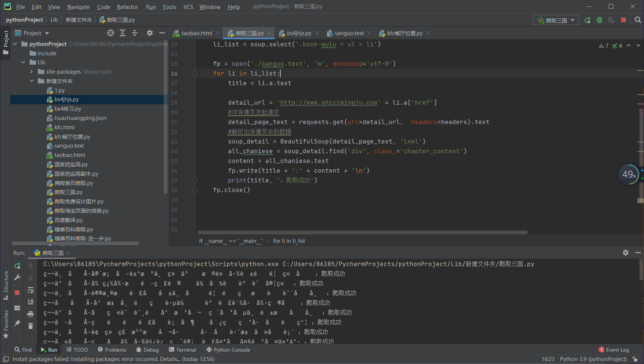Select 百度翻译.py in project tree

[x=68, y=220]
